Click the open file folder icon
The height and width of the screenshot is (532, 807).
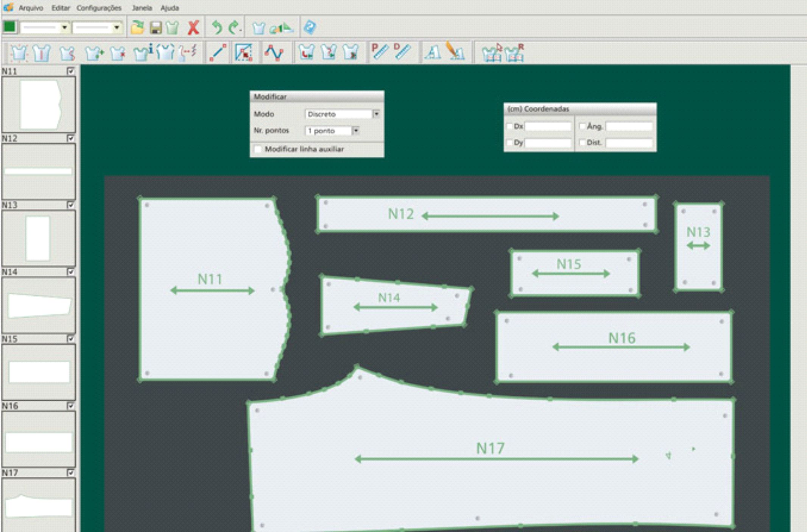pos(137,28)
